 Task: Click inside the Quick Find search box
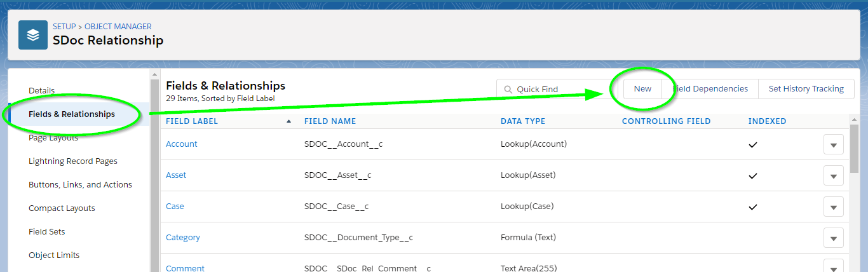(x=552, y=89)
